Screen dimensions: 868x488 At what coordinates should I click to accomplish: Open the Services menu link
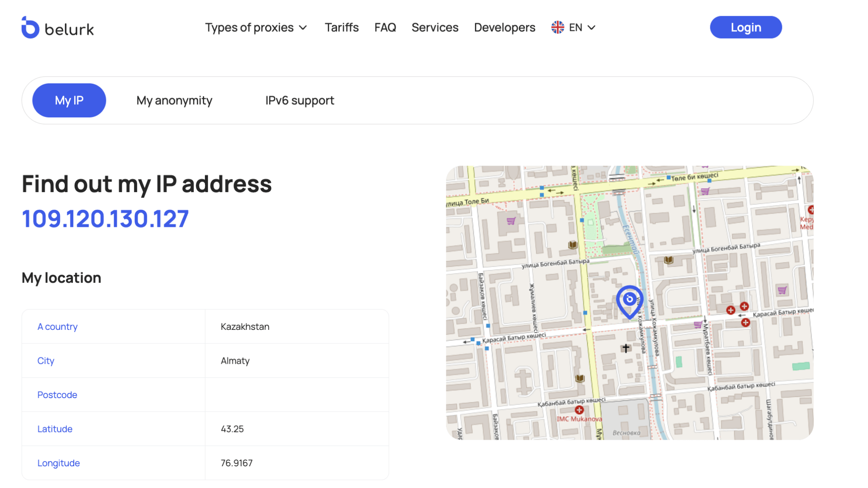point(435,27)
